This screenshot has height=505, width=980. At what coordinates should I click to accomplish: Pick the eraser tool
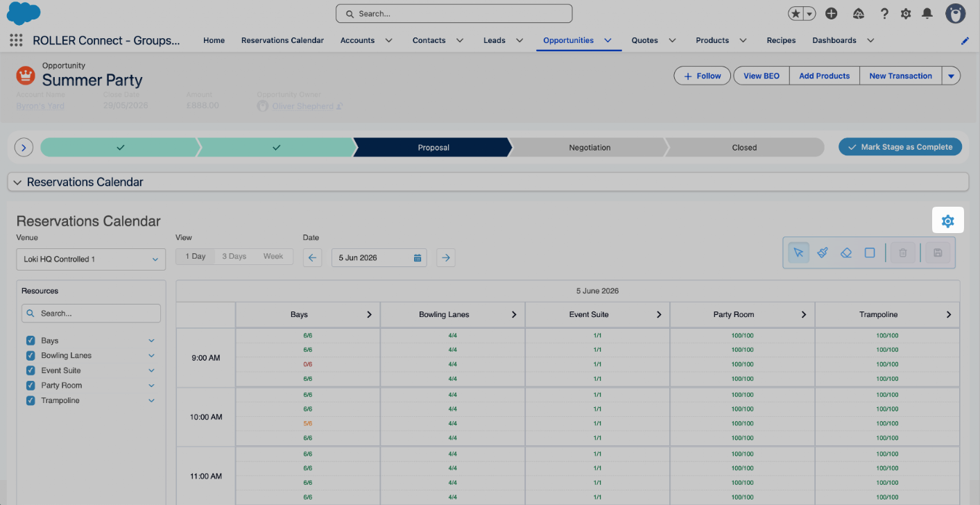point(846,253)
